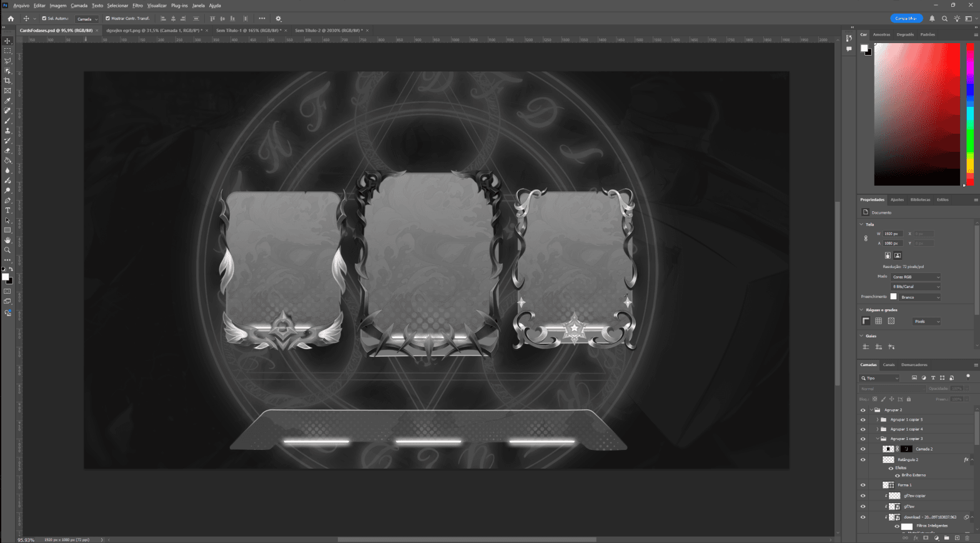This screenshot has height=543, width=980.
Task: Align top edges in options bar
Action: coord(212,19)
